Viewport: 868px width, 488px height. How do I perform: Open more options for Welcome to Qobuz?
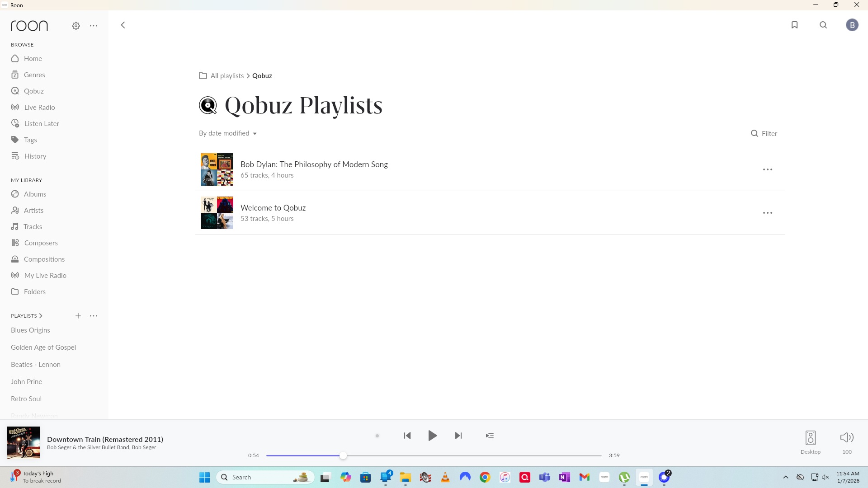[767, 213]
